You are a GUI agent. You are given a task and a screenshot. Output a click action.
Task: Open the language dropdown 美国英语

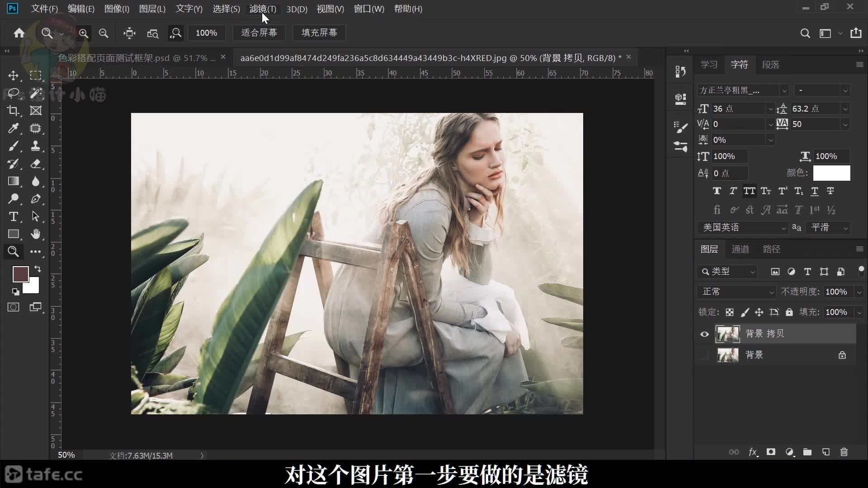pyautogui.click(x=743, y=228)
